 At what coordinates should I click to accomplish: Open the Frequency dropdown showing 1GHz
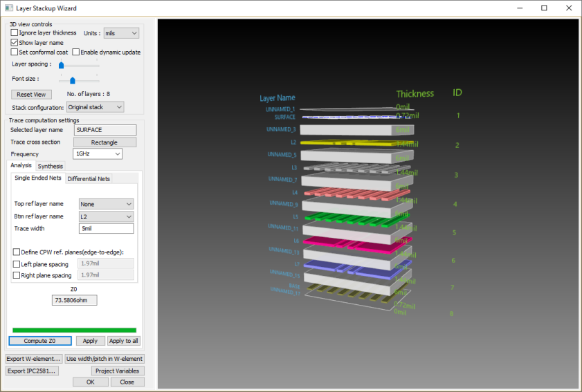pyautogui.click(x=97, y=154)
